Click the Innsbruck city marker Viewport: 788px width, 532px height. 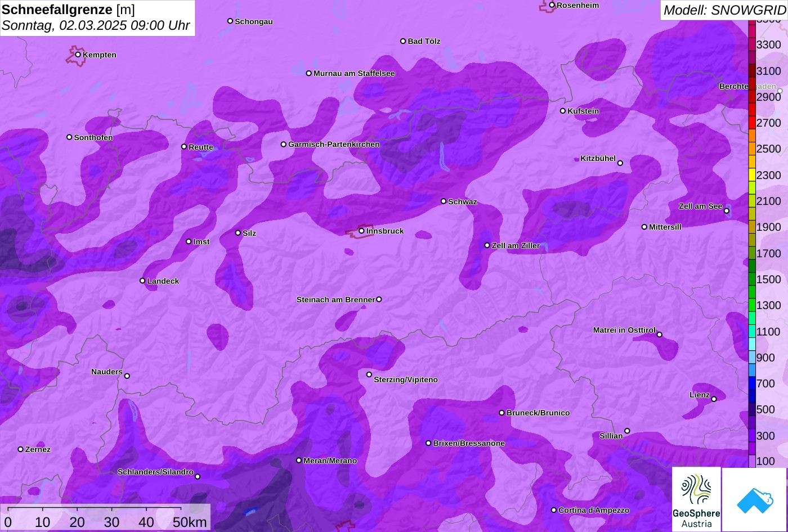pyautogui.click(x=361, y=231)
